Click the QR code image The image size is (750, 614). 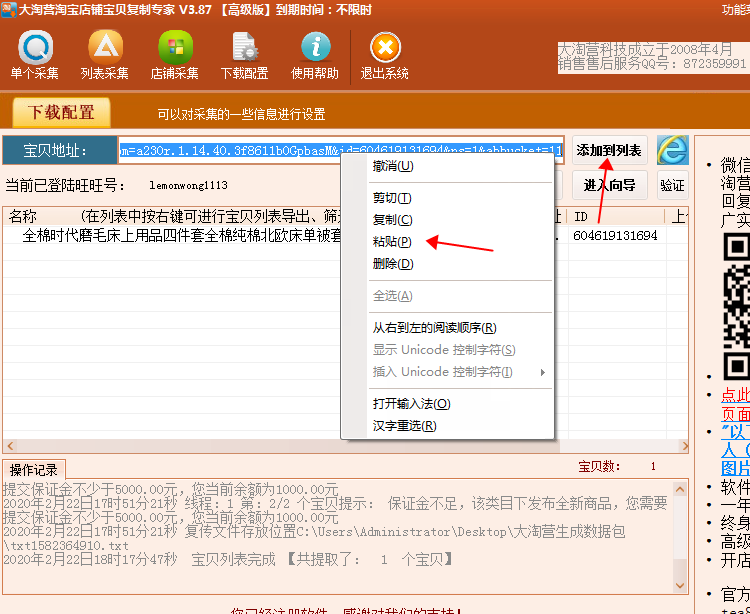(x=737, y=307)
